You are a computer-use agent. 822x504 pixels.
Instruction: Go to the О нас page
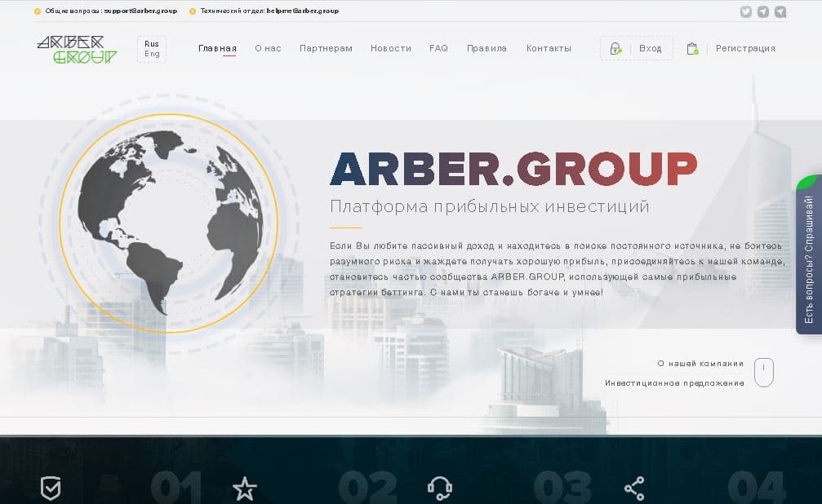tap(268, 48)
